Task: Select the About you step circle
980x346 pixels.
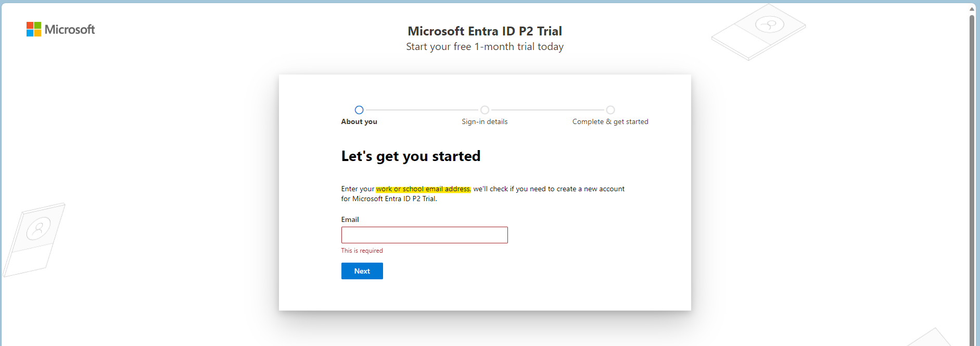Action: pyautogui.click(x=359, y=110)
